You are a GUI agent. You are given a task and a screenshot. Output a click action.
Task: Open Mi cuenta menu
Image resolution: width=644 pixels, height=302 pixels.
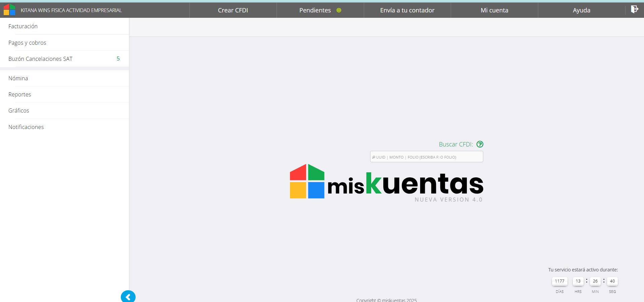point(494,10)
